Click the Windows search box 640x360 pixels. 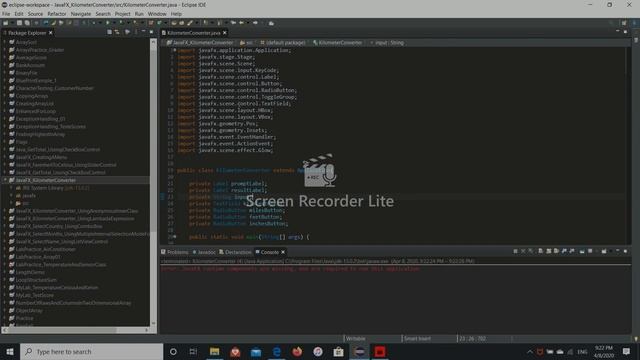pyautogui.click(x=91, y=351)
